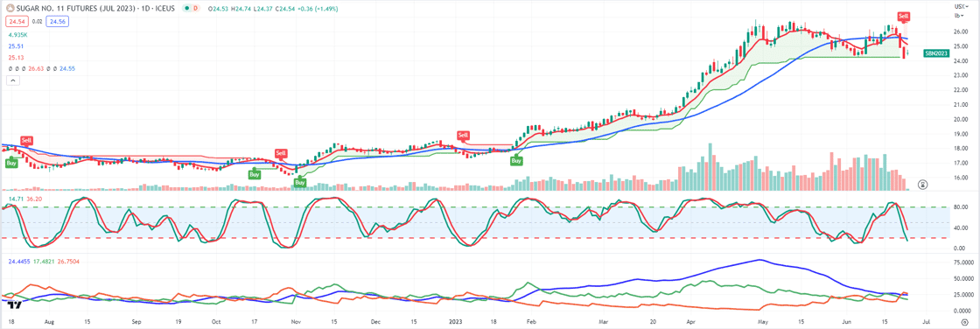Click the 20.00 level on the price axis
Viewport: 980px width, 329px height.
(960, 120)
